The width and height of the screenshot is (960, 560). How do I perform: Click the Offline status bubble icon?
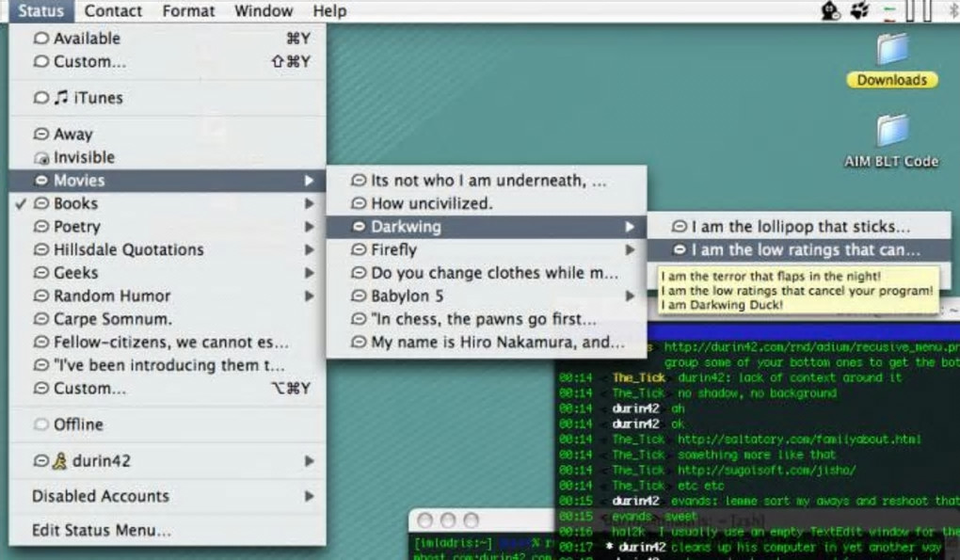coord(41,424)
